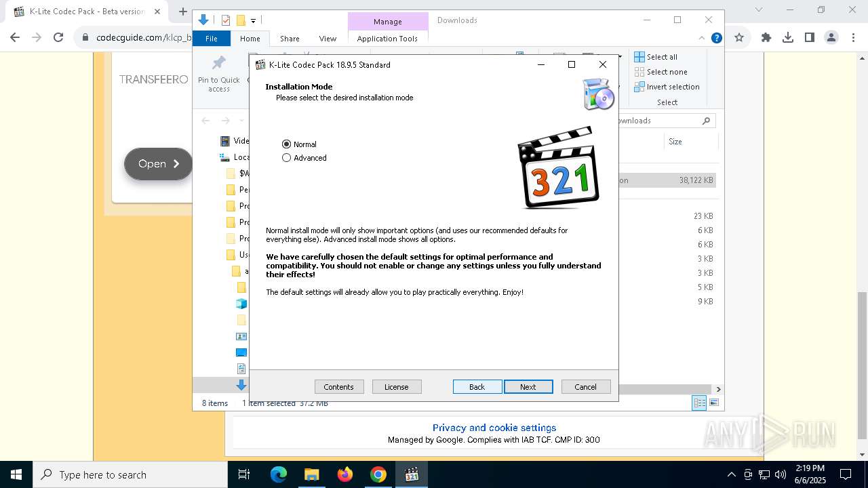Open Explorer help question mark icon
The image size is (868, 488).
tap(716, 39)
